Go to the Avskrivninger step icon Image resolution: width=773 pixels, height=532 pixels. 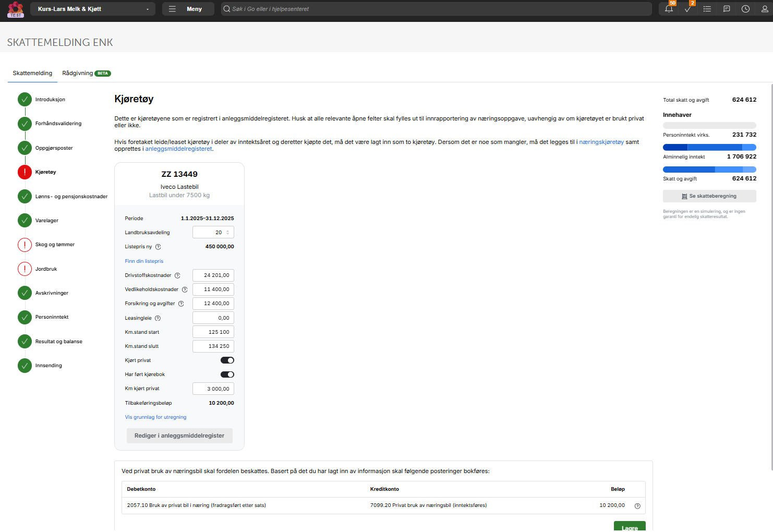[x=25, y=293]
